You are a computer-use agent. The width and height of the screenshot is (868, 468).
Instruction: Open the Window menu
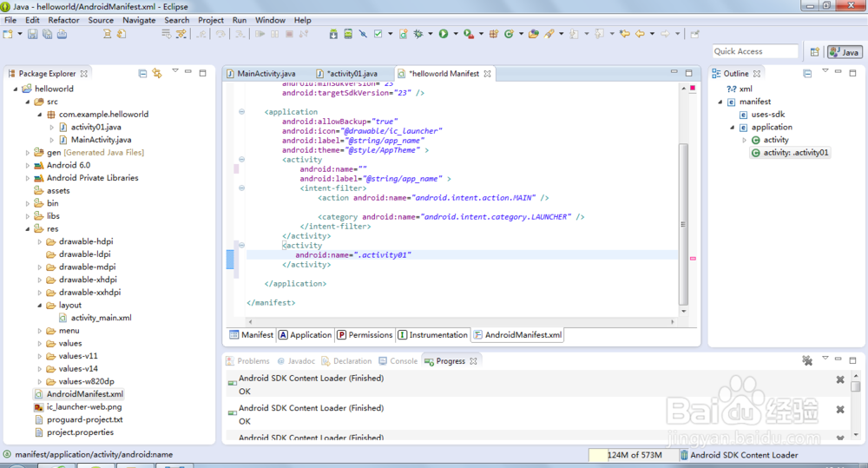tap(270, 20)
